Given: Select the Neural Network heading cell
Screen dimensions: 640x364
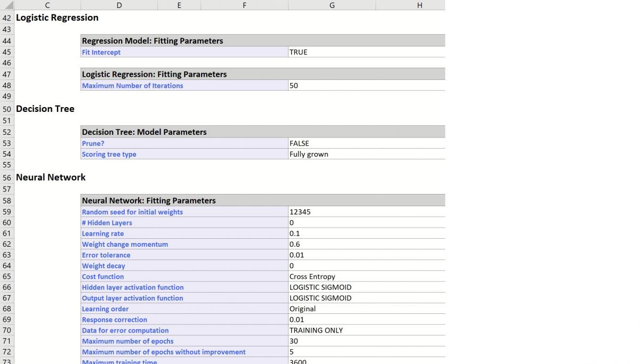Looking at the screenshot, I should (51, 177).
